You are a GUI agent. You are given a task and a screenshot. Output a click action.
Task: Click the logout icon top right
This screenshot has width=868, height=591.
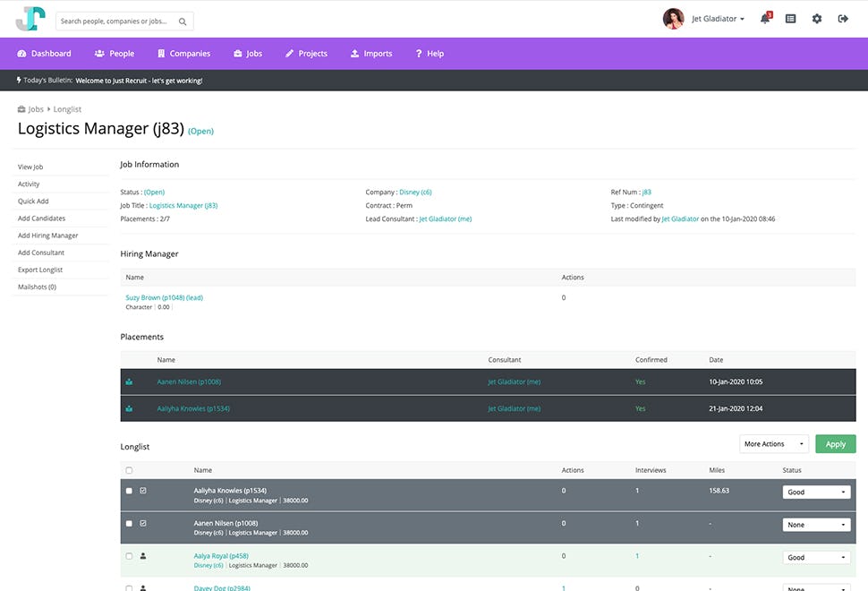(842, 19)
